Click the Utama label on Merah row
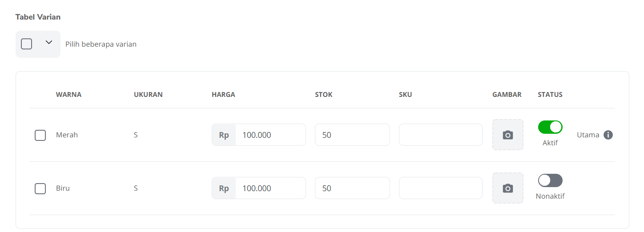Image resolution: width=644 pixels, height=232 pixels. click(x=588, y=135)
